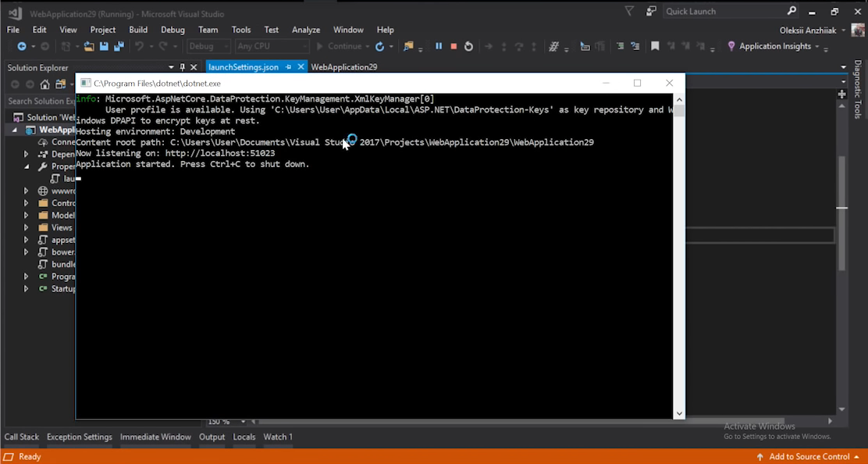Viewport: 868px width, 464px height.
Task: Expand the Startup file node
Action: point(26,288)
